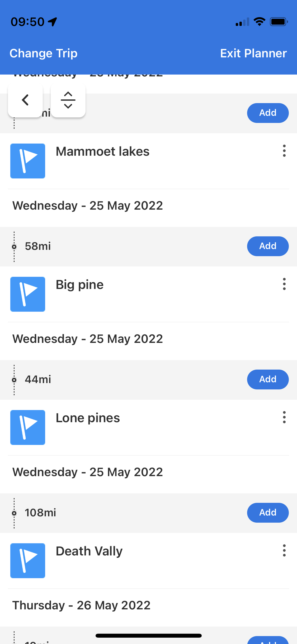297x644 pixels.
Task: Select the Death Vally stop name
Action: [x=89, y=551]
